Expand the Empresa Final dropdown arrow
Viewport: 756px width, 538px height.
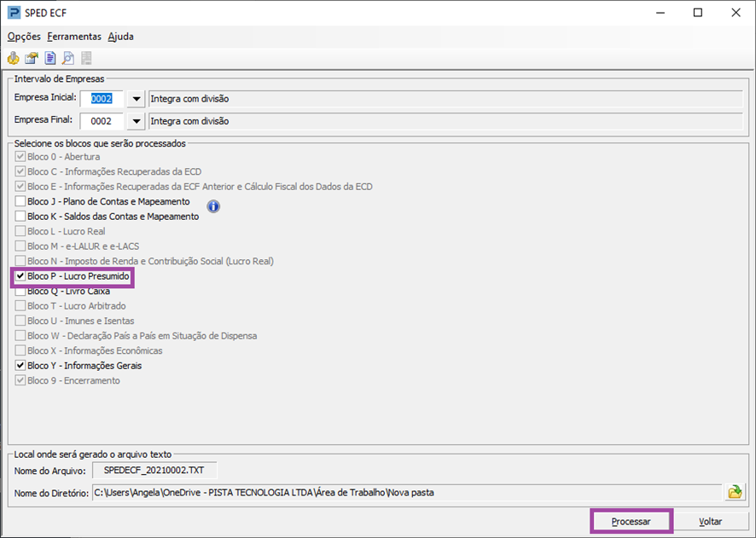tap(137, 121)
